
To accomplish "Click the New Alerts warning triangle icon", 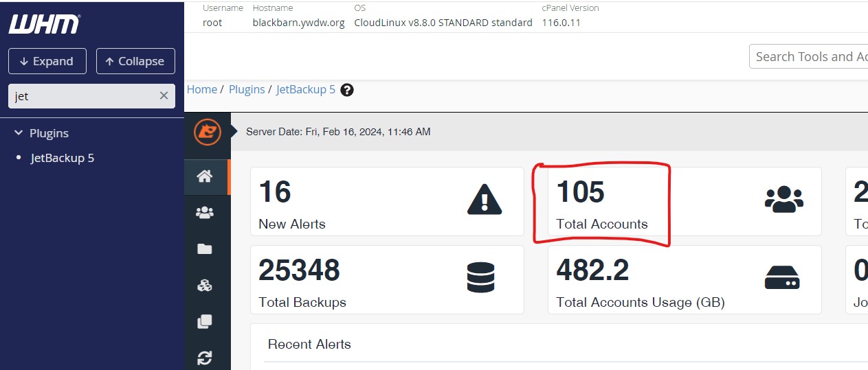I will (485, 200).
